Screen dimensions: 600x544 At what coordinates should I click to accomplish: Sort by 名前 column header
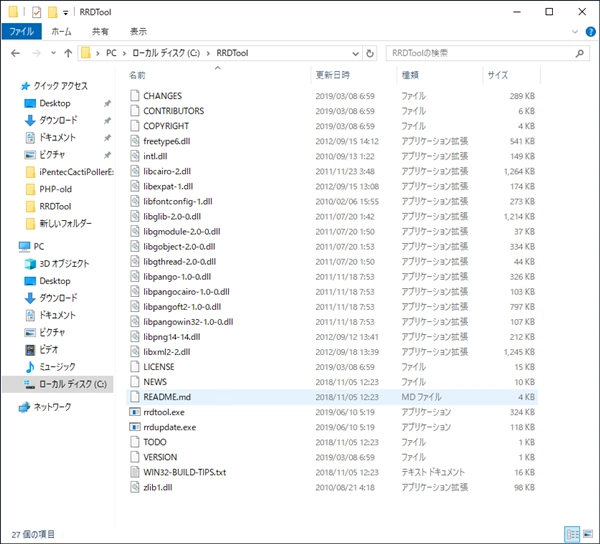click(137, 75)
